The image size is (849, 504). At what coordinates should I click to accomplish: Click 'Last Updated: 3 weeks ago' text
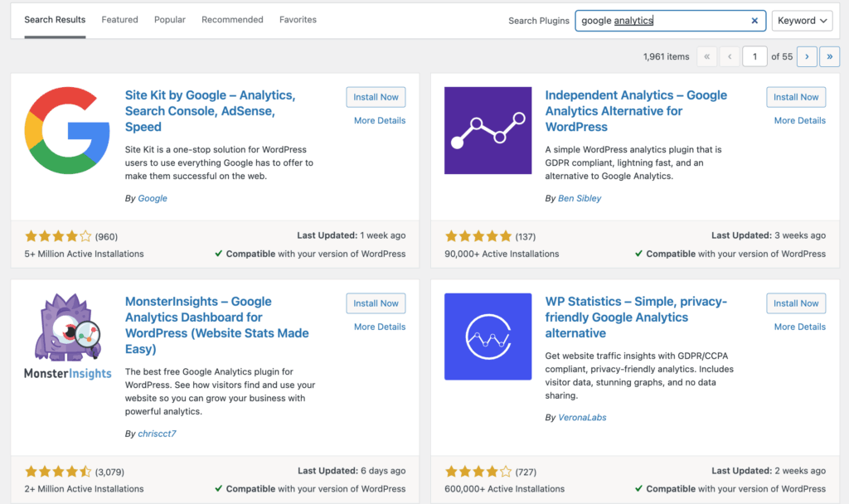click(769, 235)
